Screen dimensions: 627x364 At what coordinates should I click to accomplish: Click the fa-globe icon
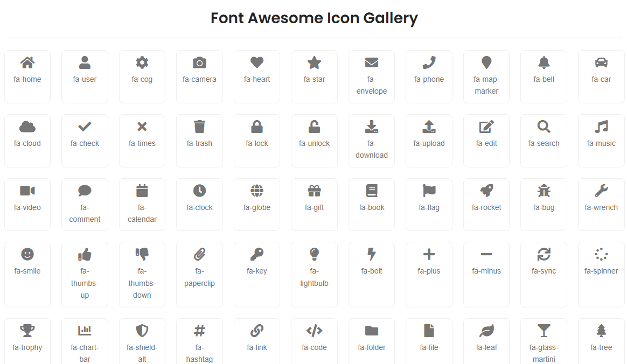(257, 191)
